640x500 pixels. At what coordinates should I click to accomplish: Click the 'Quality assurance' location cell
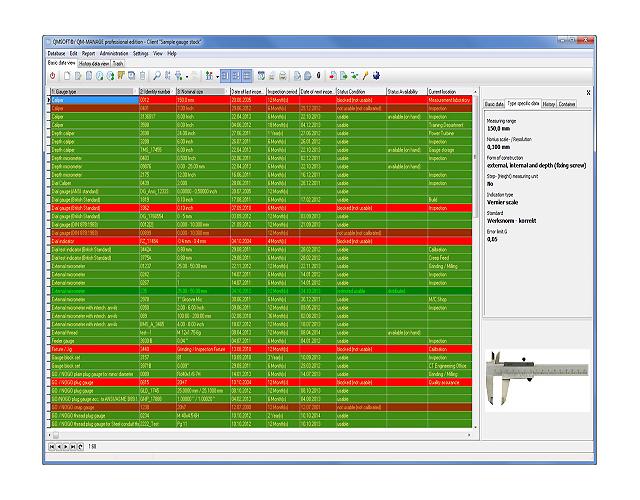coord(449,382)
